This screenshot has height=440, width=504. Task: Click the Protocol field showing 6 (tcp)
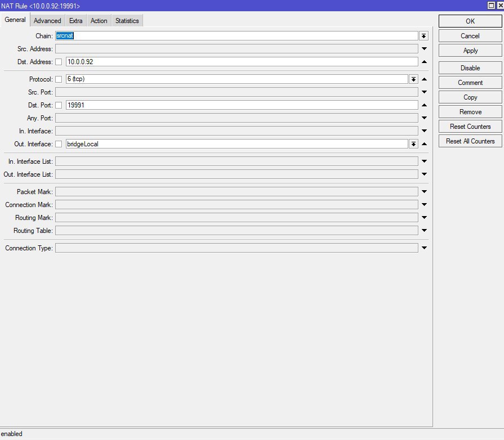click(237, 79)
